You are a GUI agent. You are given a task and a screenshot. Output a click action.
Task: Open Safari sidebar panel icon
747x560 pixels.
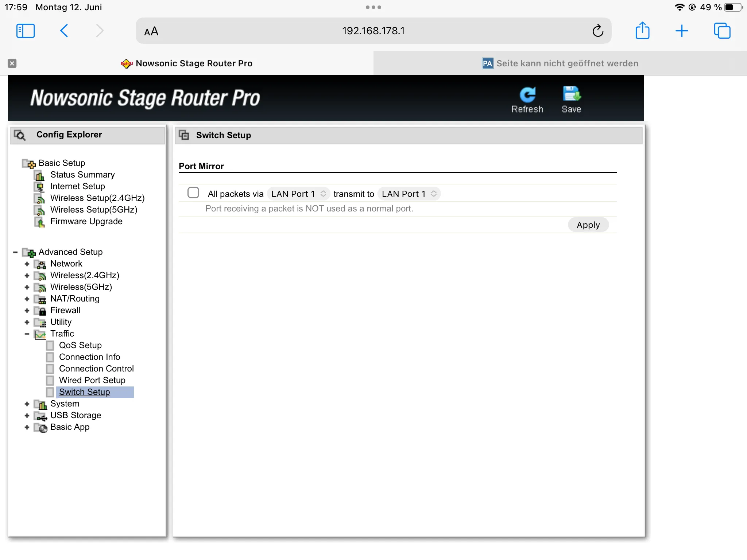pos(26,31)
